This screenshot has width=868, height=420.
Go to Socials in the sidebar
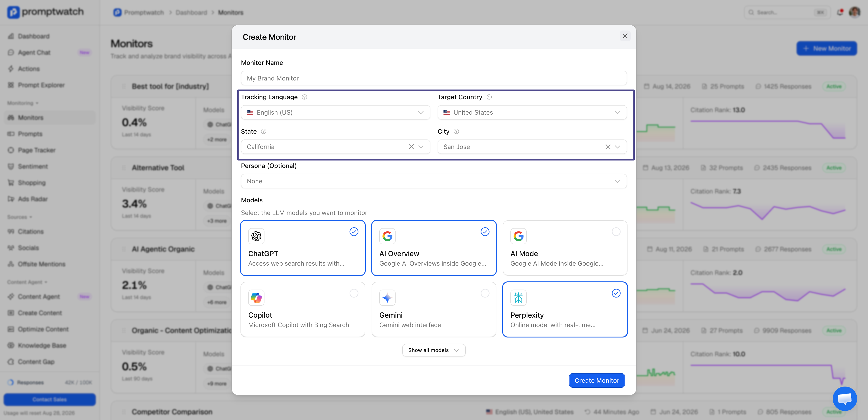pyautogui.click(x=50, y=248)
